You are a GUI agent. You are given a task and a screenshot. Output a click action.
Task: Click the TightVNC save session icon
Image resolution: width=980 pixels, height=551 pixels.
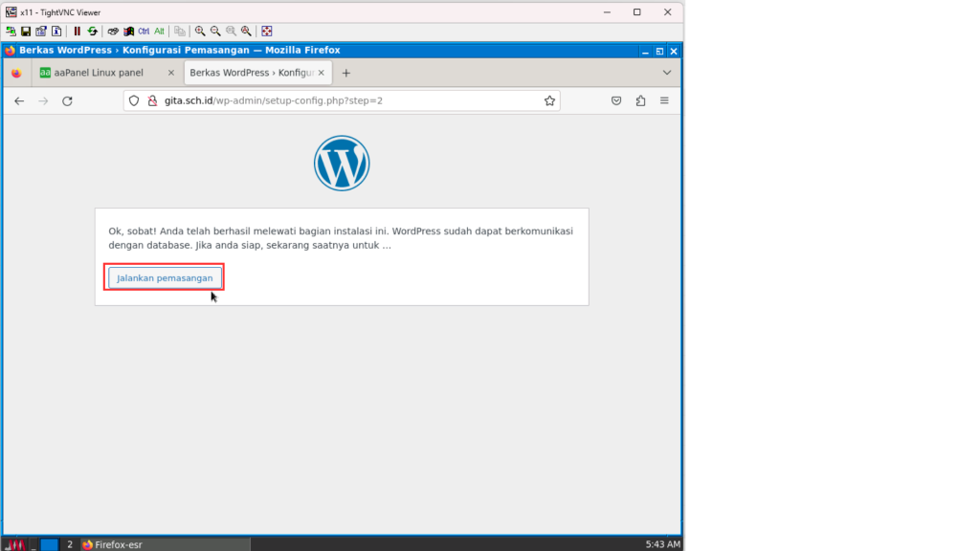pos(26,31)
